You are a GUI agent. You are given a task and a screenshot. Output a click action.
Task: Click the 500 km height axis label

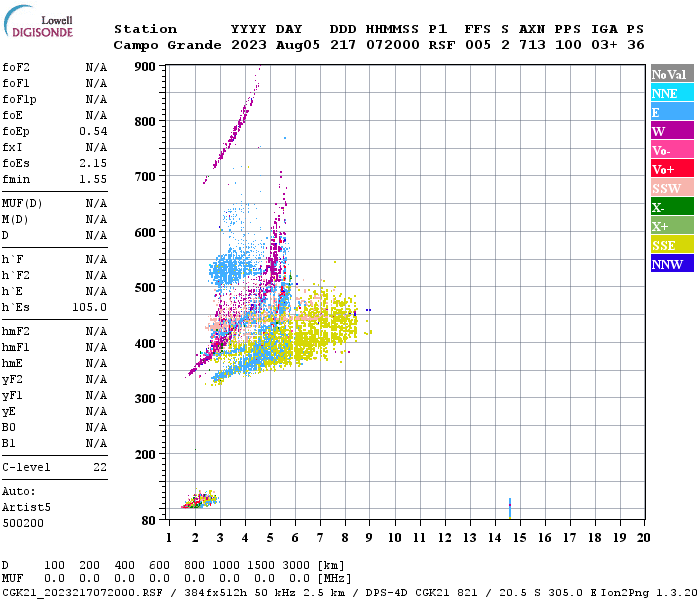(x=145, y=288)
